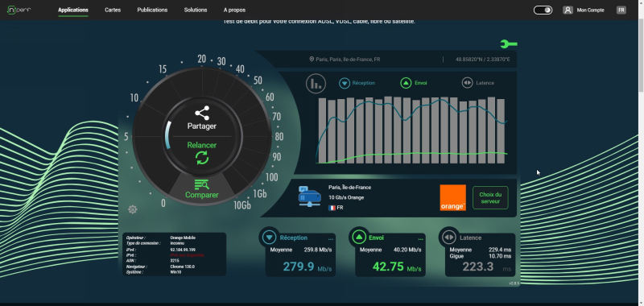The image size is (644, 306).
Task: Click the 10Gb mark on the gauge
Action: [242, 205]
